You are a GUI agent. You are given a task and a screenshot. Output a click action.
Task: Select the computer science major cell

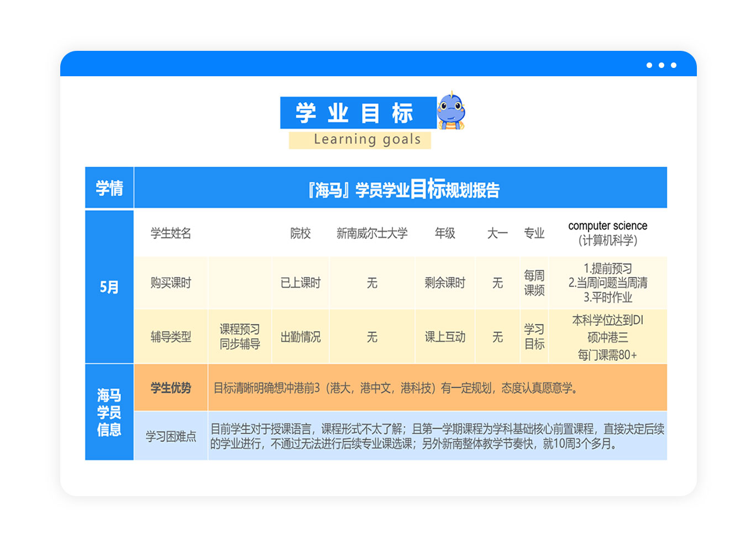click(607, 233)
